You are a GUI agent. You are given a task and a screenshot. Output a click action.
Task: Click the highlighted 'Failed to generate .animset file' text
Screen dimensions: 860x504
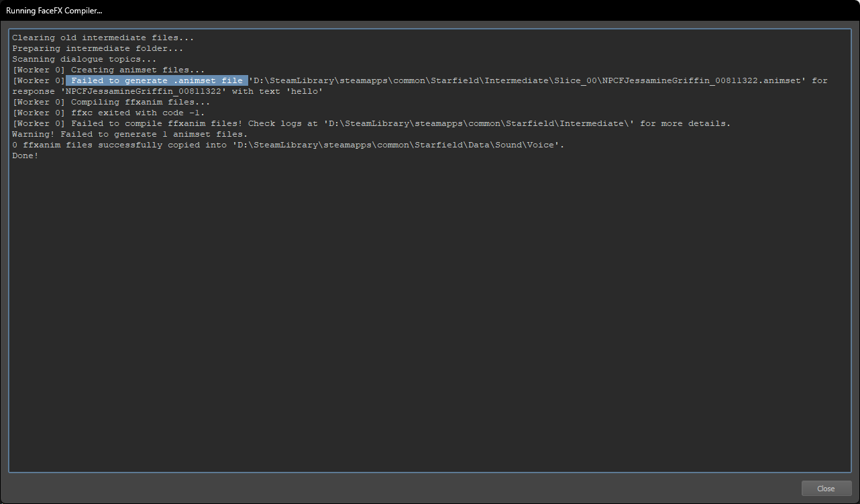[157, 80]
